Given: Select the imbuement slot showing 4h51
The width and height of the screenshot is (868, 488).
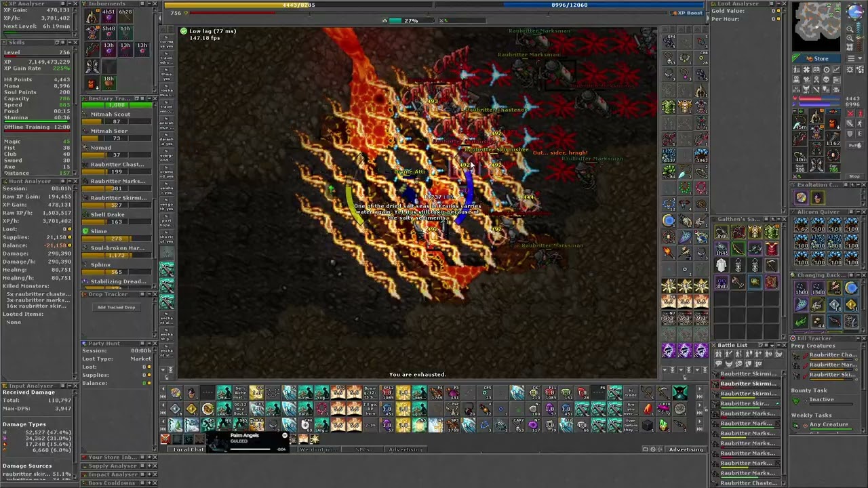Looking at the screenshot, I should tap(108, 16).
